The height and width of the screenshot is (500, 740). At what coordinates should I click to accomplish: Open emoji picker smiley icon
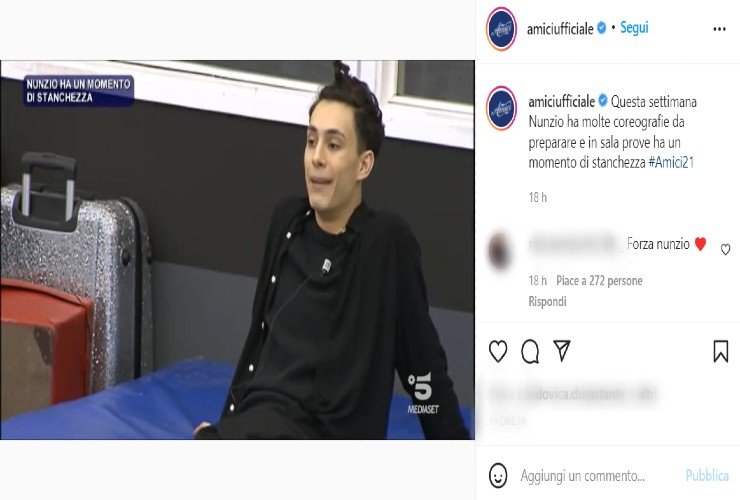pyautogui.click(x=498, y=475)
